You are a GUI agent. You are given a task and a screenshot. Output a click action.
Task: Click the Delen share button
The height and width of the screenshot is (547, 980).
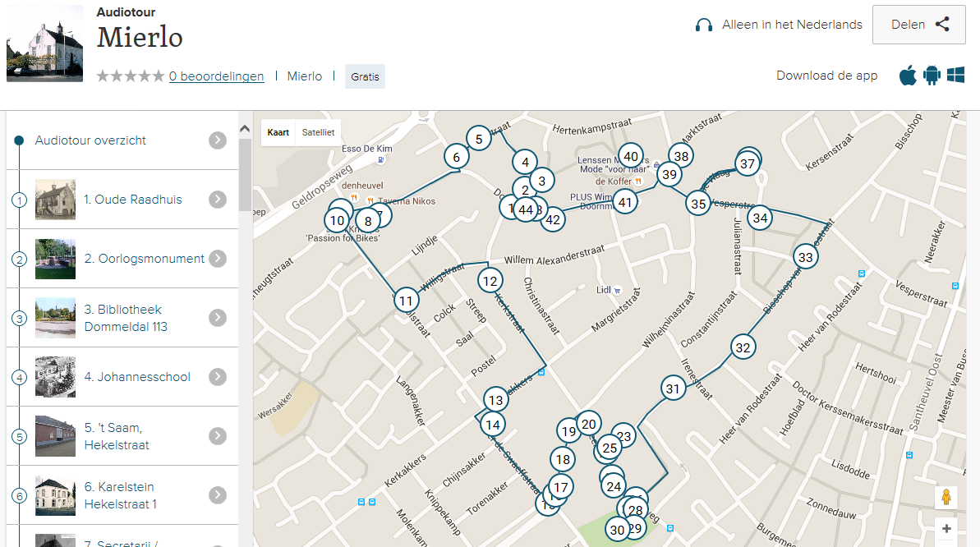[918, 25]
